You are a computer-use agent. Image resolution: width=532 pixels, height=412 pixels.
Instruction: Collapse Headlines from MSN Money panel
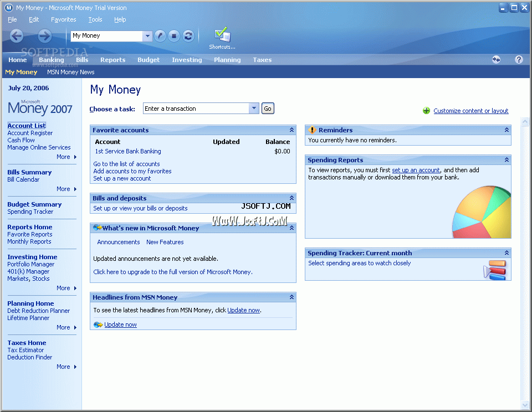click(x=291, y=297)
